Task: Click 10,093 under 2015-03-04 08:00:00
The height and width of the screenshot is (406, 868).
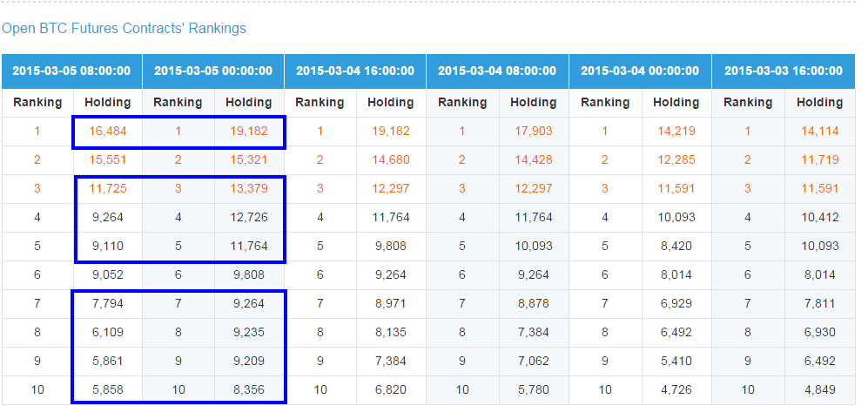Action: pyautogui.click(x=533, y=246)
